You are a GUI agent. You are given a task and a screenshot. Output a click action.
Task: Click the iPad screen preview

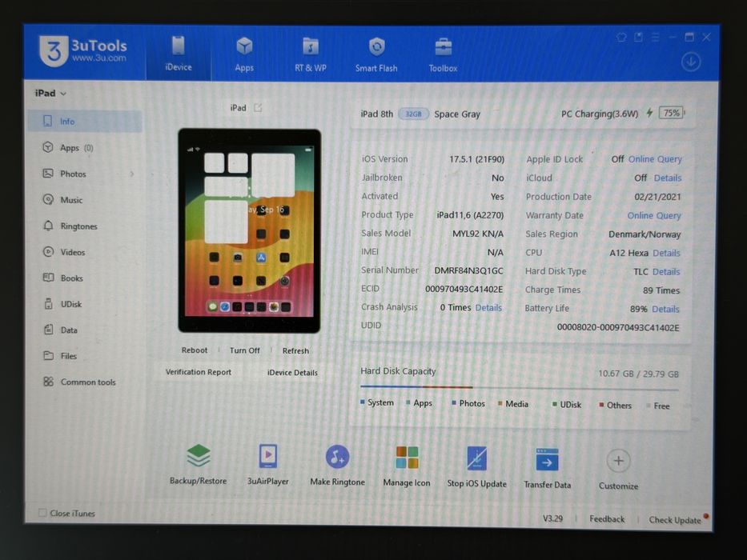point(249,231)
